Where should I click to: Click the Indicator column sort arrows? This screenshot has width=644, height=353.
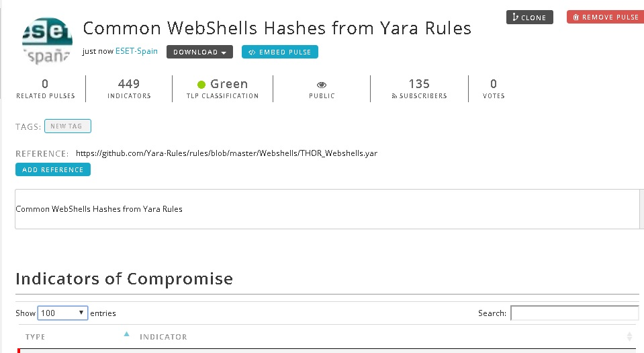pos(629,336)
